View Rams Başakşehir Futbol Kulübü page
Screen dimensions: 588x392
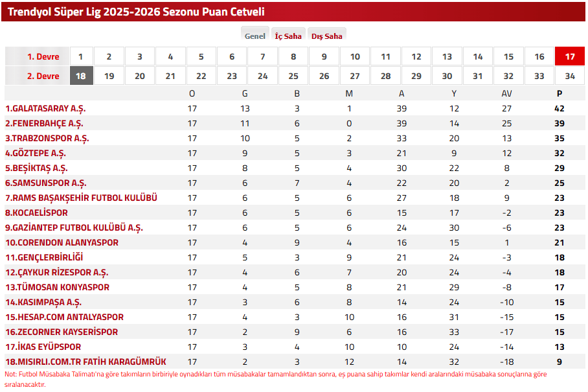coord(81,198)
